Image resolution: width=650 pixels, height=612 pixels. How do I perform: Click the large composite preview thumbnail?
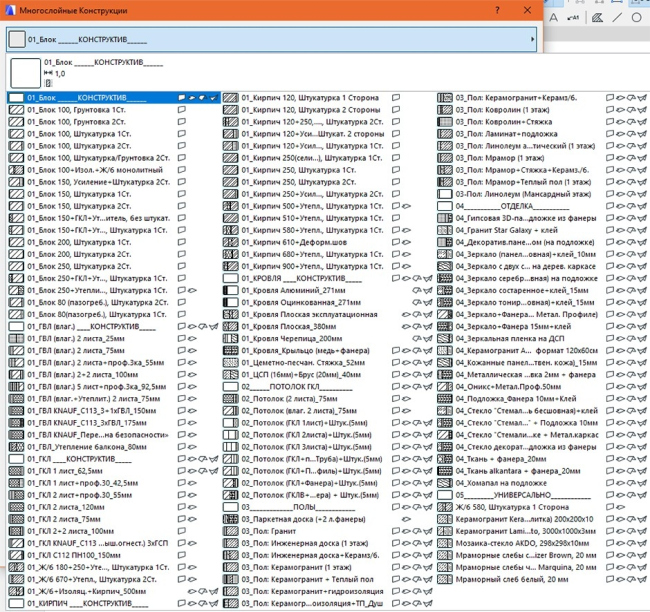(23, 72)
